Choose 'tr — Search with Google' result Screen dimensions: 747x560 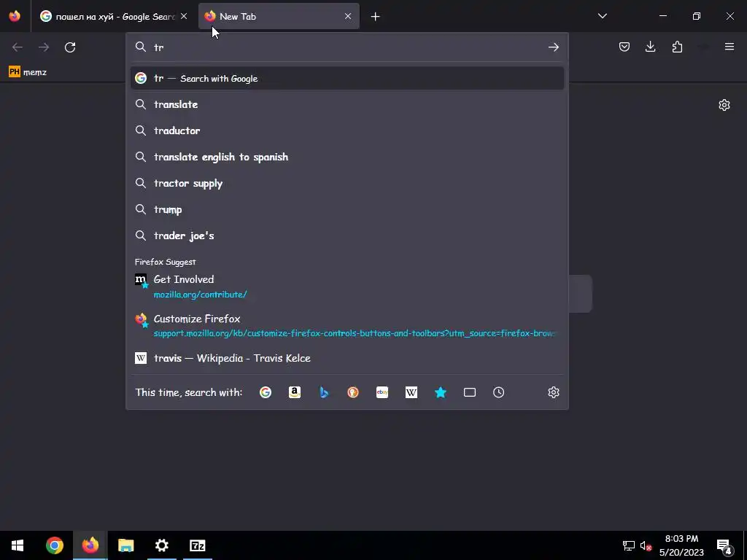click(347, 78)
